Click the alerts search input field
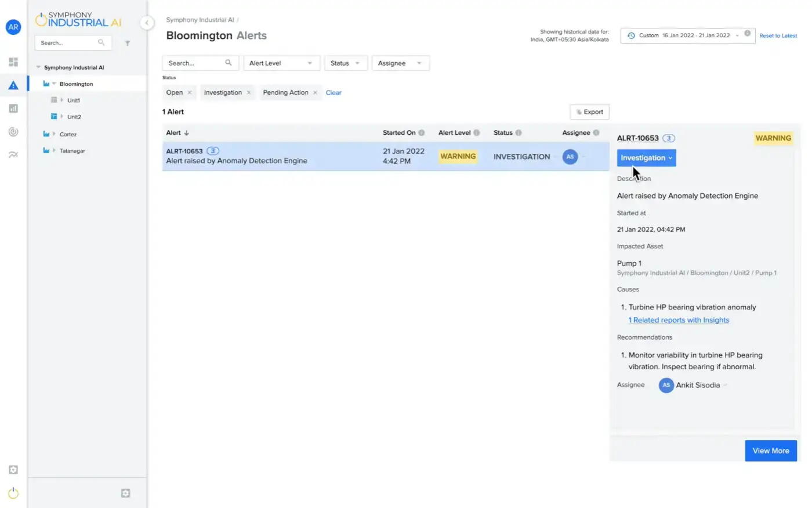The height and width of the screenshot is (508, 812). (x=194, y=63)
